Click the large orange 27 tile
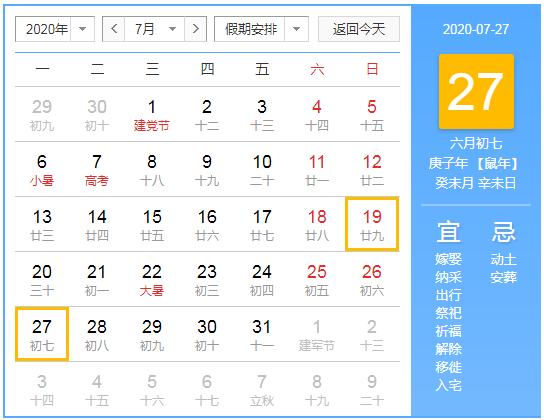The width and height of the screenshot is (544, 420). click(x=476, y=92)
